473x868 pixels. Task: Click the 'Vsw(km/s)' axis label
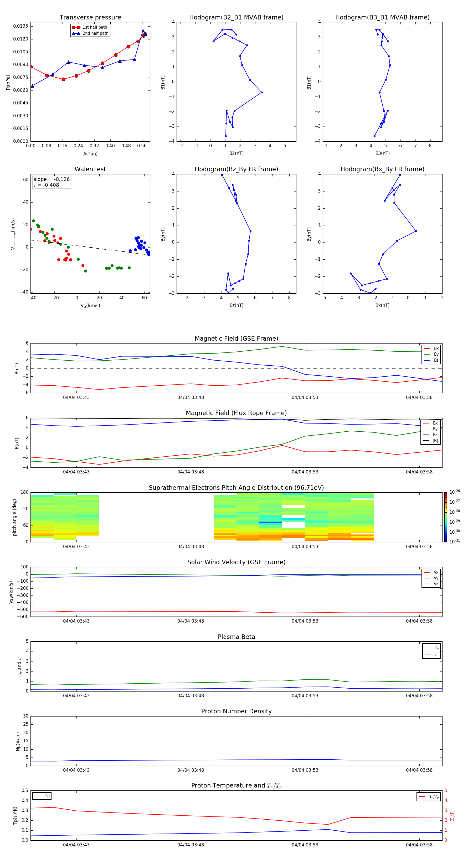11,592
